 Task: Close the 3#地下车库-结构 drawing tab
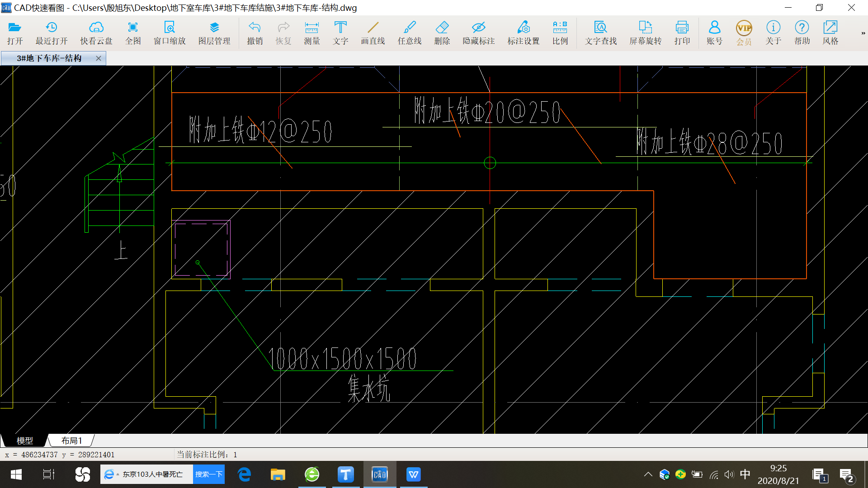99,58
